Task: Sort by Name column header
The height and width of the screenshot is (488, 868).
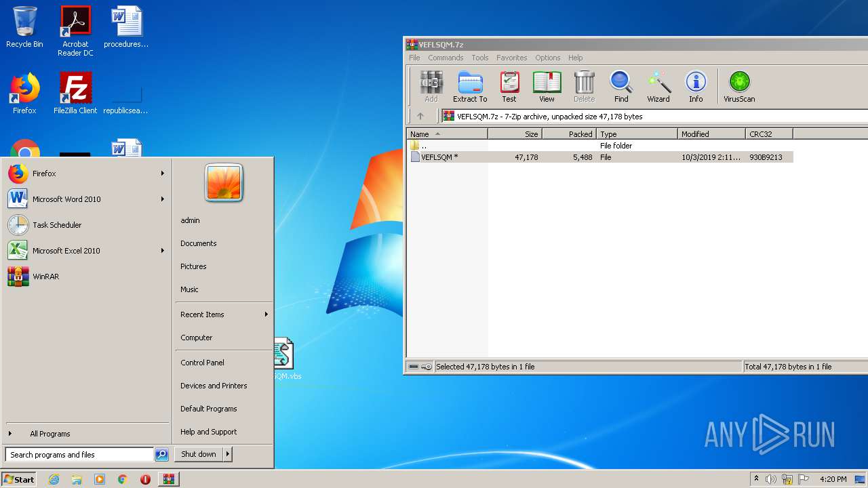Action: pyautogui.click(x=447, y=134)
